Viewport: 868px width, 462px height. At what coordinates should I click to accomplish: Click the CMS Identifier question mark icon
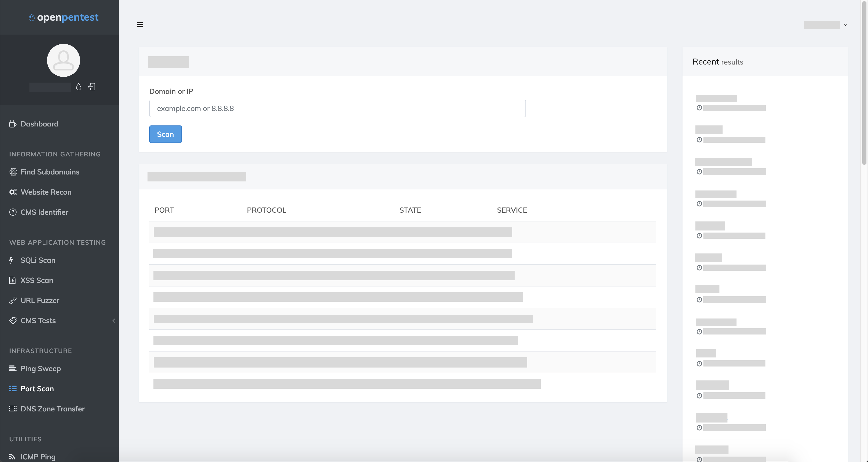tap(12, 212)
